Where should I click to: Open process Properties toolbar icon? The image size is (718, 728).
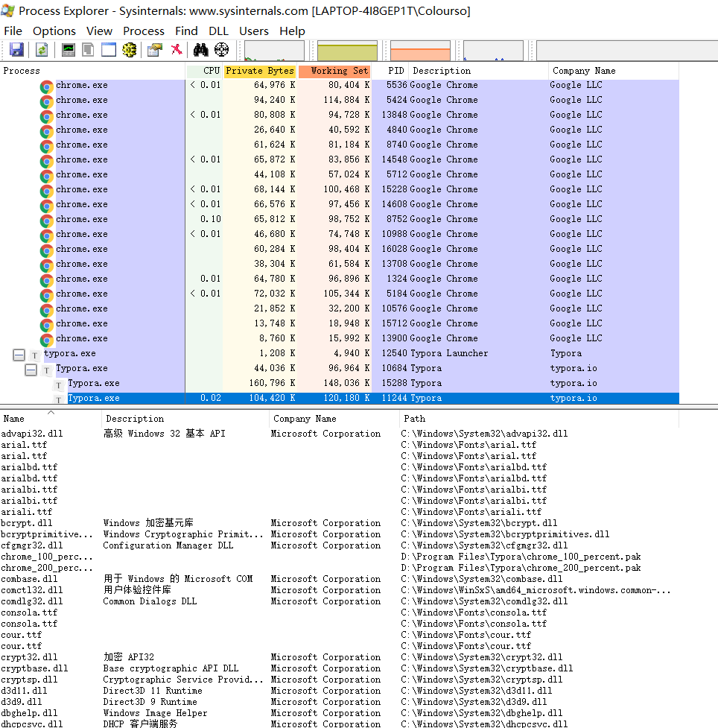[155, 50]
